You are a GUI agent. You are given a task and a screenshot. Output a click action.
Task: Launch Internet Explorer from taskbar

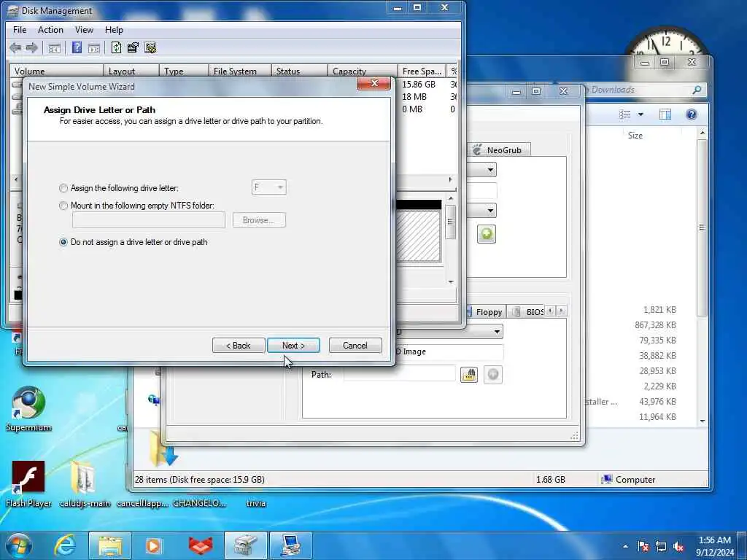point(65,545)
